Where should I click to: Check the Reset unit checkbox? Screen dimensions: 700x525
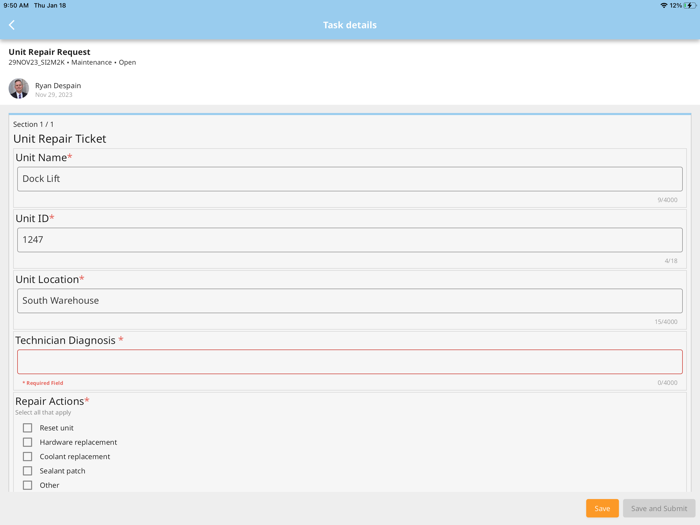[28, 428]
